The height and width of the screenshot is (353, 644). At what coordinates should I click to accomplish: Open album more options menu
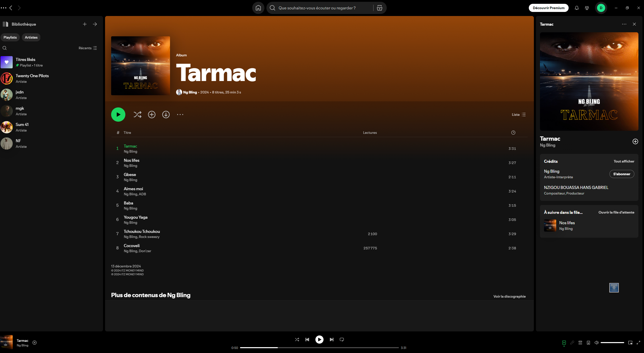(180, 115)
